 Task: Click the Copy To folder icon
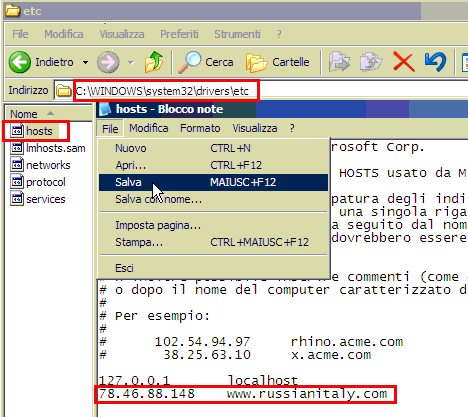click(371, 62)
